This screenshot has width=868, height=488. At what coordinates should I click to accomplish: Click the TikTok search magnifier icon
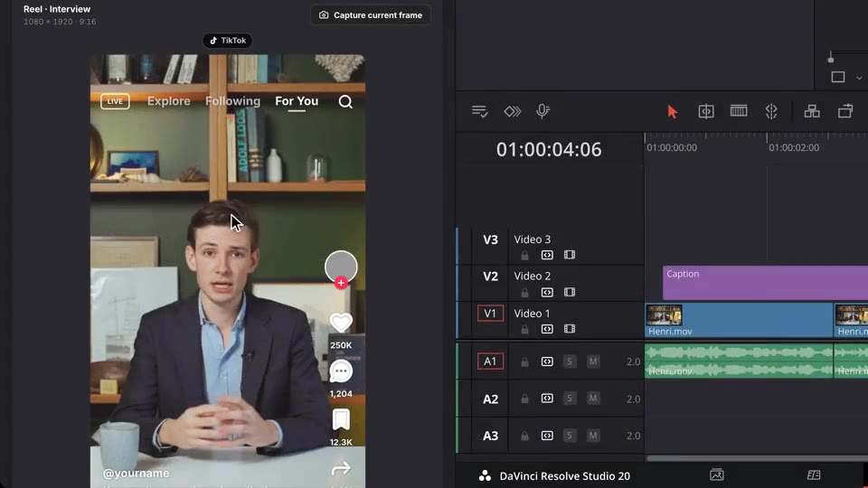coord(345,102)
